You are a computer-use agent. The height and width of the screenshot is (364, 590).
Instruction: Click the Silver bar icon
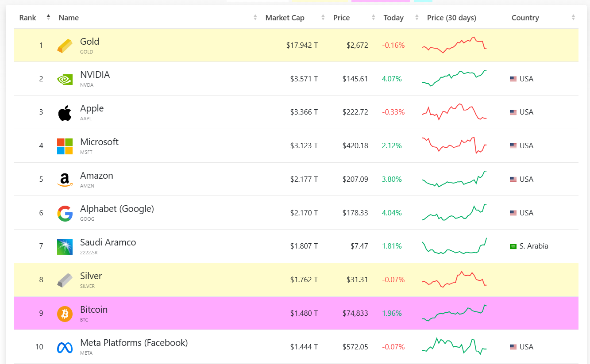tap(65, 280)
